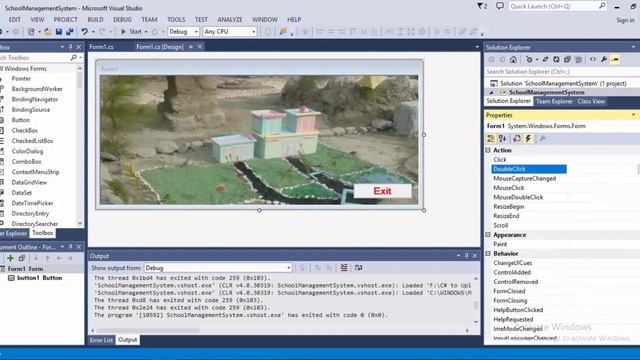Select the CheckBox item in Toolbox
Screen dimensions: 640x360
tap(24, 131)
